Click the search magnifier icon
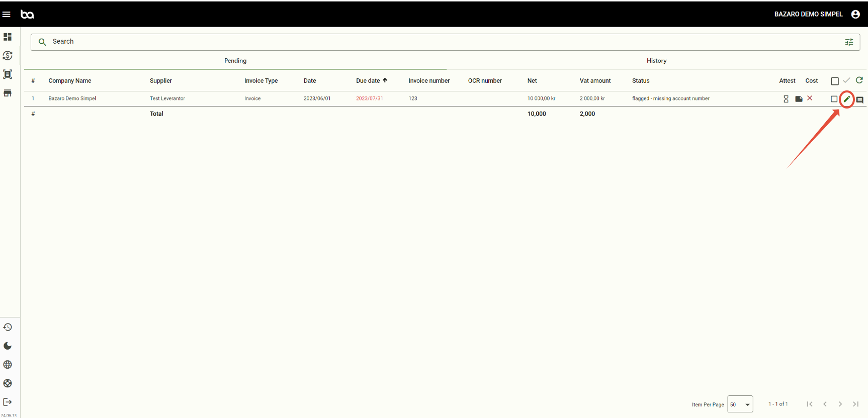The width and height of the screenshot is (868, 418). [42, 42]
